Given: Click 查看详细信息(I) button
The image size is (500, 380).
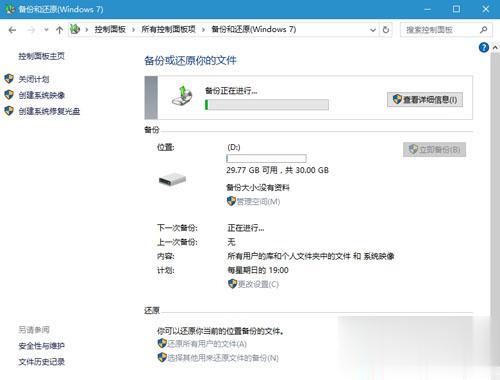Looking at the screenshot, I should 425,100.
